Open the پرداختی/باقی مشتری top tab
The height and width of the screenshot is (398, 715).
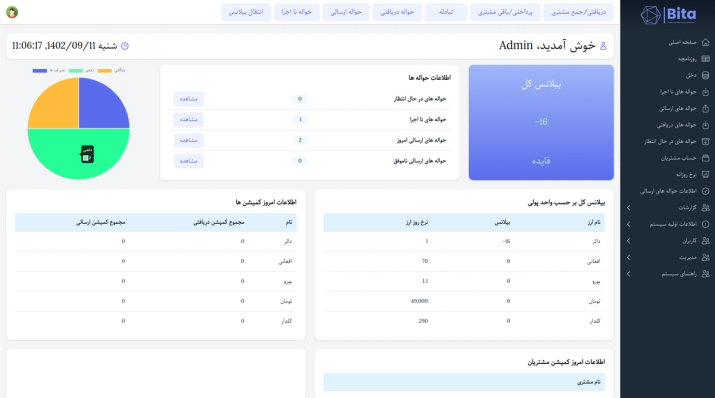(505, 12)
